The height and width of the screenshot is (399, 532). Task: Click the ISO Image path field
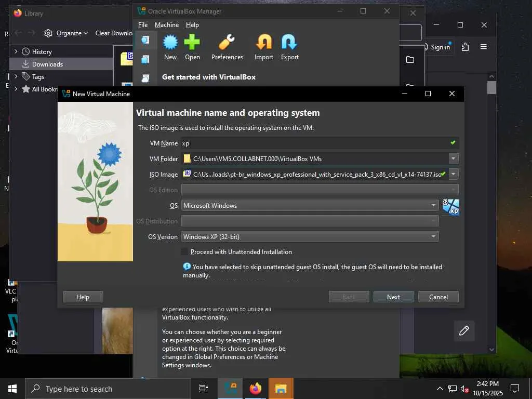(314, 174)
